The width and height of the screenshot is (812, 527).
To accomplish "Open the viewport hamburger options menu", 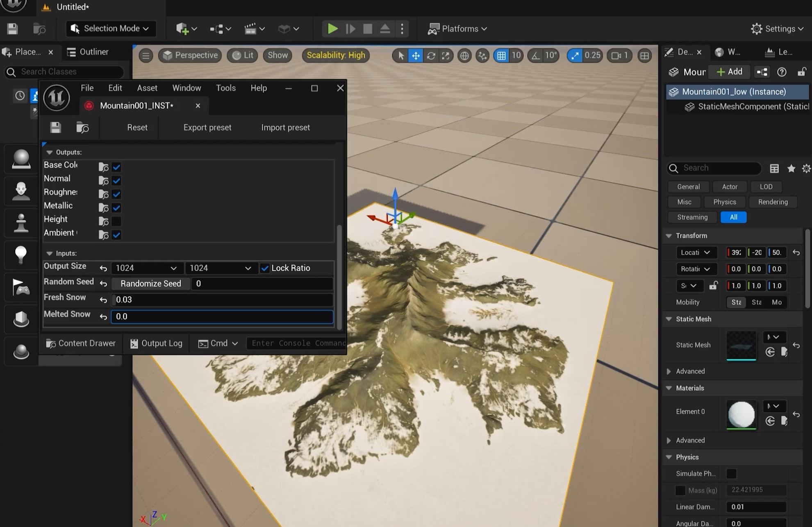I will [x=146, y=56].
